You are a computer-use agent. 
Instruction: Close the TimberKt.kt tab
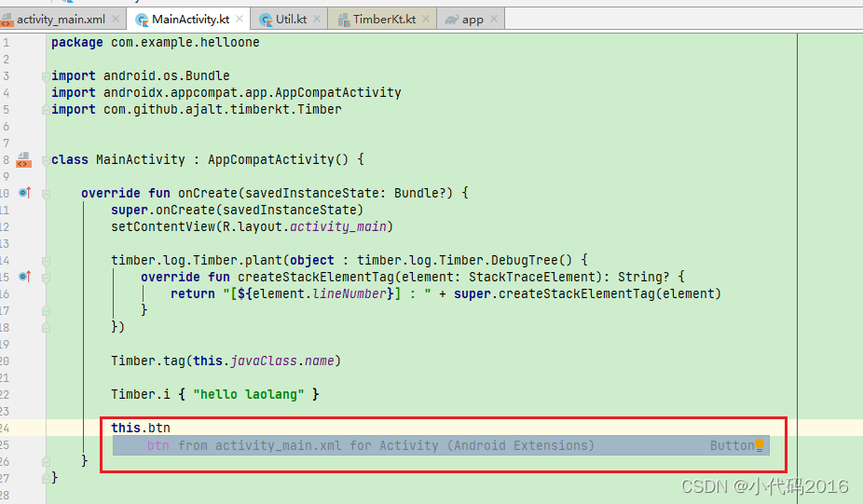click(x=426, y=19)
